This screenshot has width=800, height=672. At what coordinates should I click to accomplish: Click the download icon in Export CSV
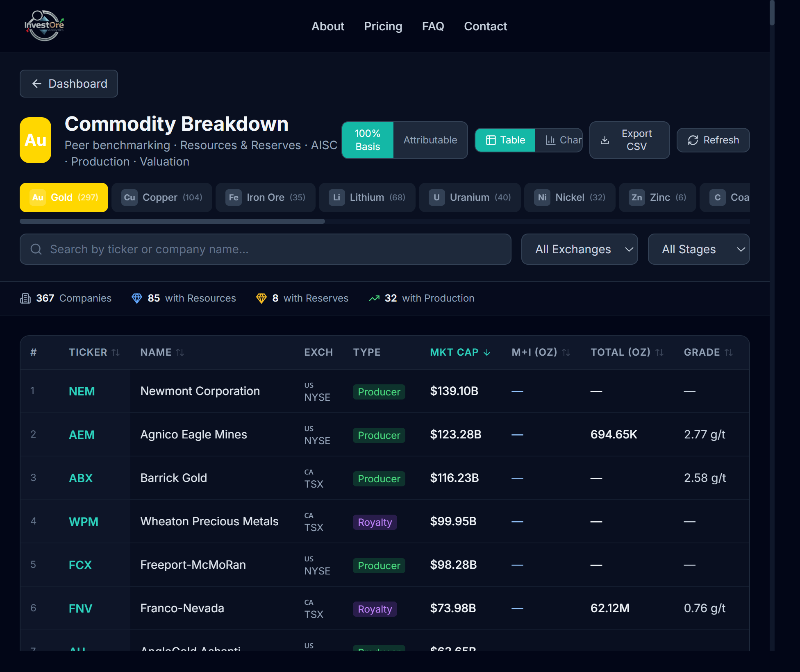[x=605, y=140]
